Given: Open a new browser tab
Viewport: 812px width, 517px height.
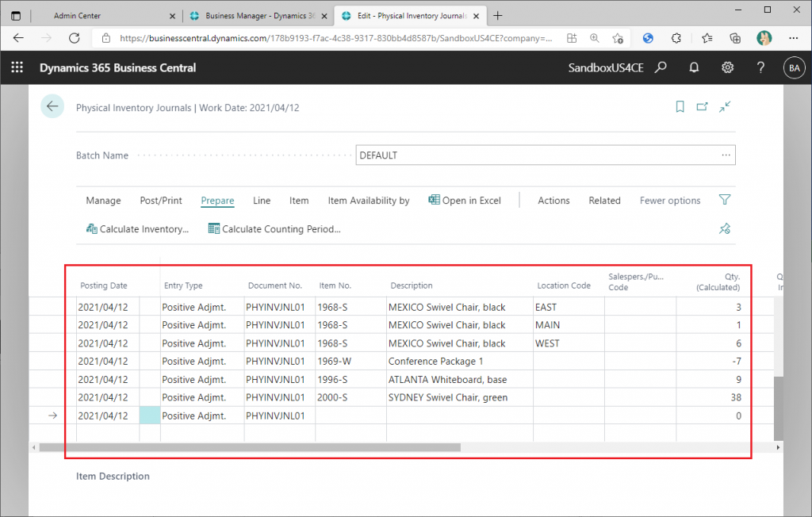Looking at the screenshot, I should coord(498,16).
